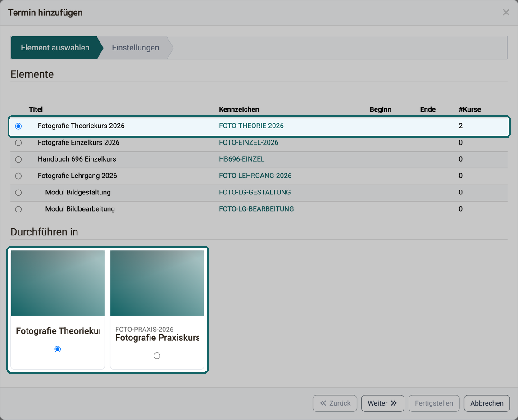Select Fotografie Einzelkurs 2026 radio button
518x420 pixels.
[18, 143]
